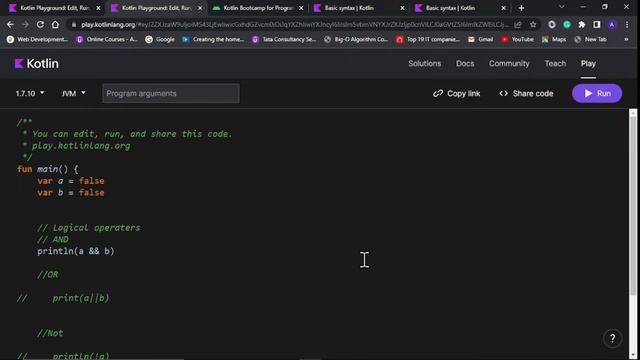The height and width of the screenshot is (360, 640).
Task: Reload the Kotlin Playground page
Action: [x=40, y=24]
